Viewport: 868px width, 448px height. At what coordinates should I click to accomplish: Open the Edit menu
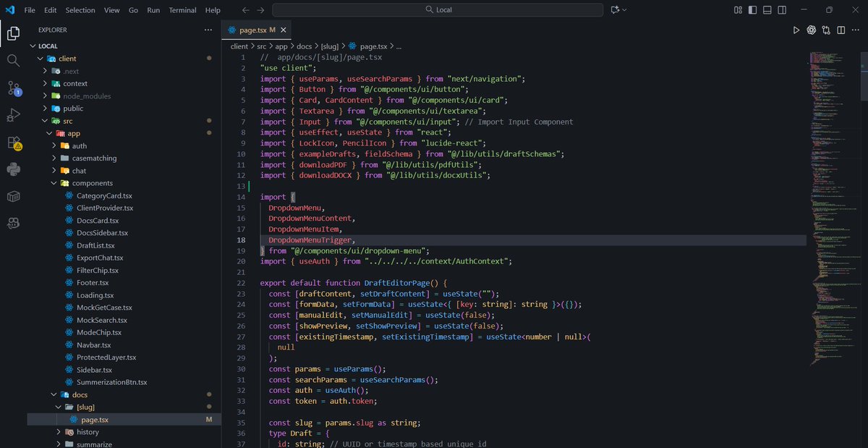click(50, 10)
